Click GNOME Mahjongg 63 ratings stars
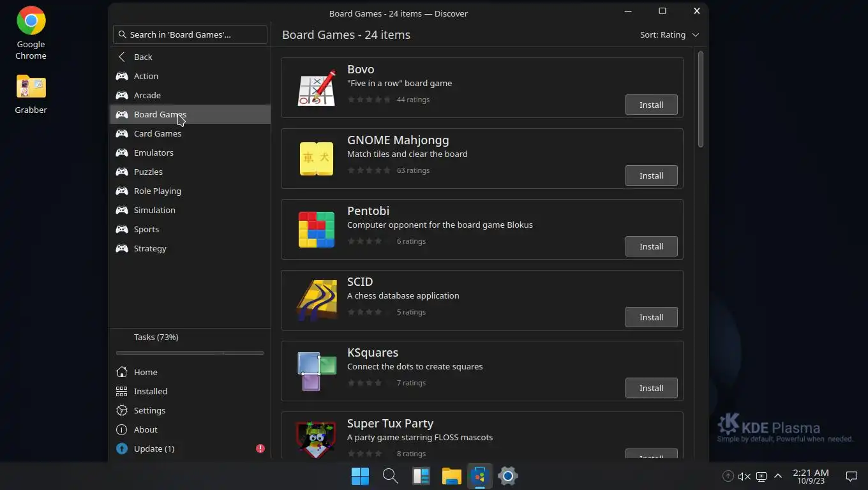This screenshot has width=868, height=490. (369, 170)
